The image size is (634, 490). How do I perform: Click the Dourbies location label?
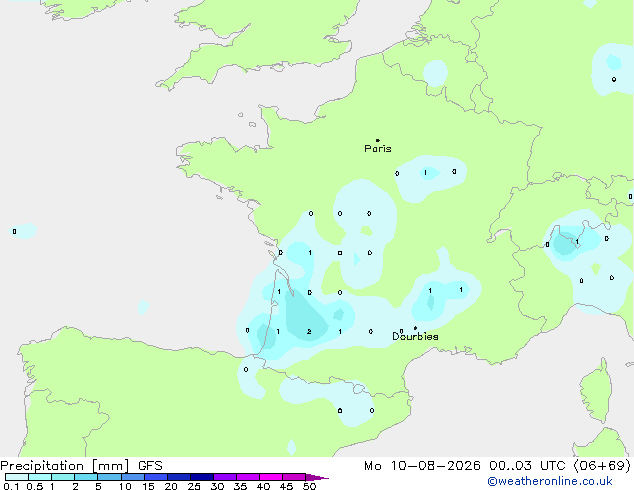pos(415,336)
